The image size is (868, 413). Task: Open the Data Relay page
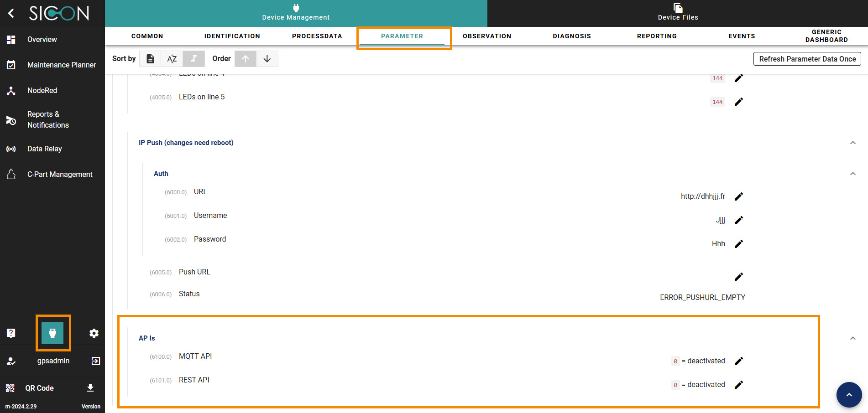coord(44,149)
